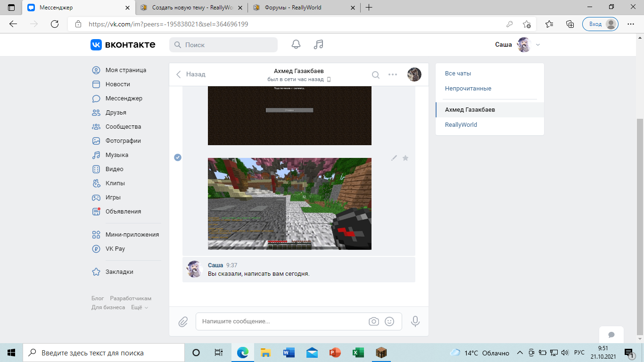Attach a file with paperclip icon

click(x=183, y=321)
